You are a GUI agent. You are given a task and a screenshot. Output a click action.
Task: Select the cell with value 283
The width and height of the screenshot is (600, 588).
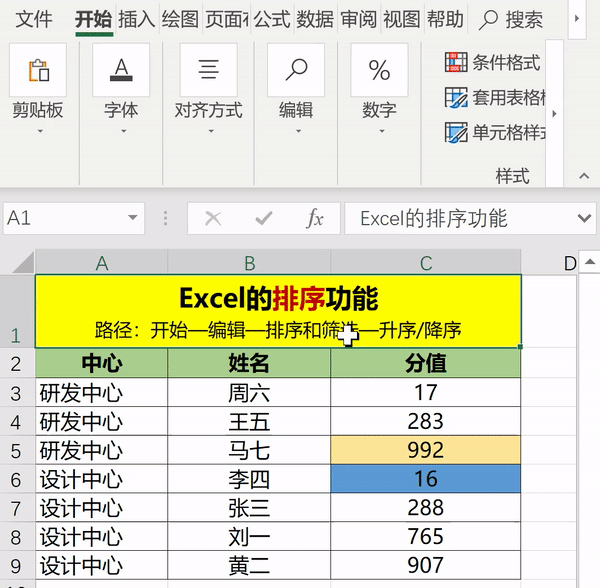[426, 421]
